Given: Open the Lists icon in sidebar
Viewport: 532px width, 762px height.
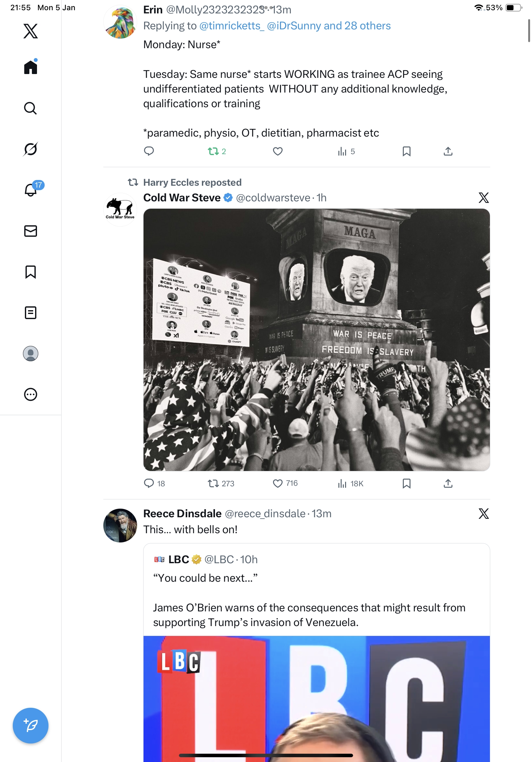Looking at the screenshot, I should point(31,313).
